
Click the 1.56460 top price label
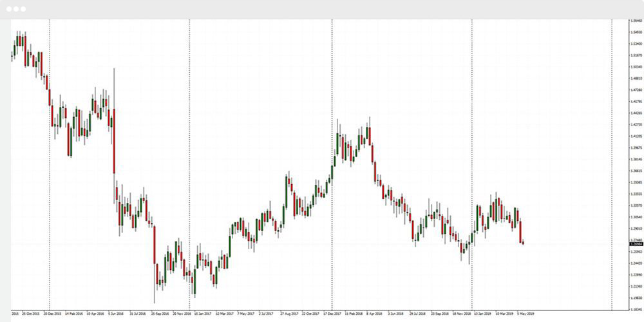pyautogui.click(x=635, y=21)
